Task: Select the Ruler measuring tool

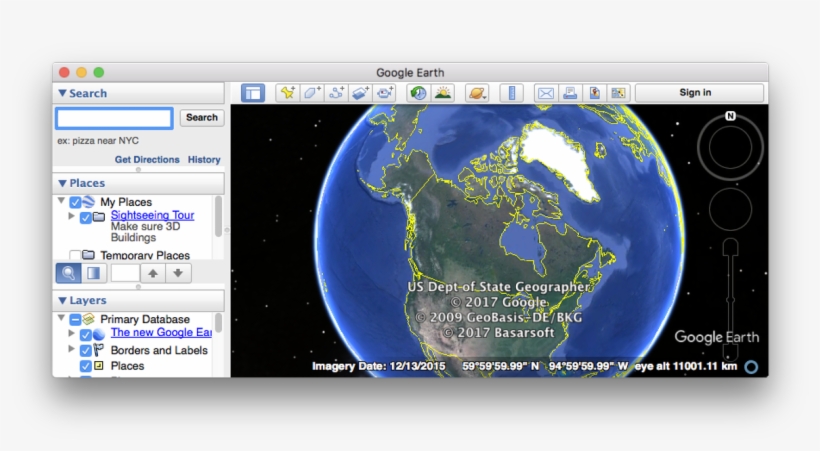Action: (x=511, y=93)
